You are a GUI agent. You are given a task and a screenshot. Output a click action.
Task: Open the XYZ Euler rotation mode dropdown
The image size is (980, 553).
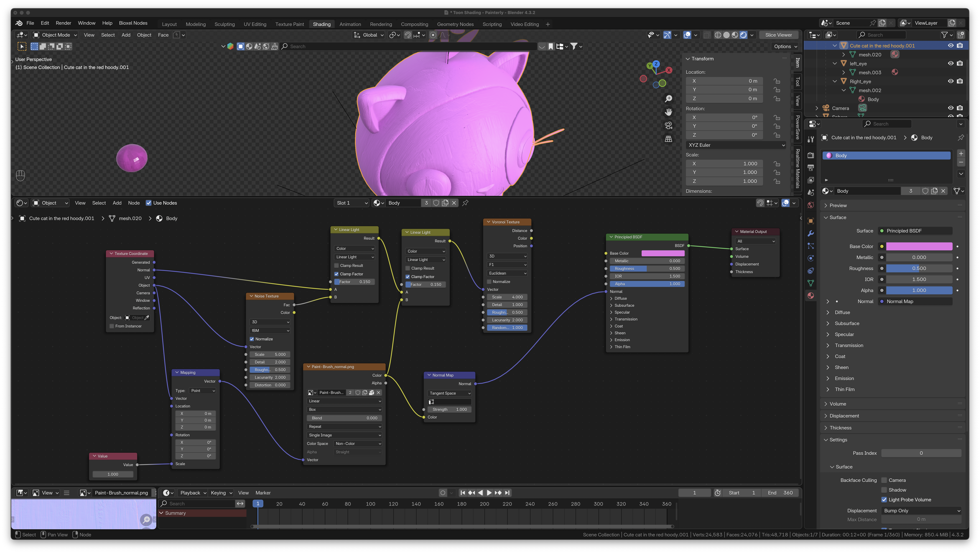click(x=736, y=145)
